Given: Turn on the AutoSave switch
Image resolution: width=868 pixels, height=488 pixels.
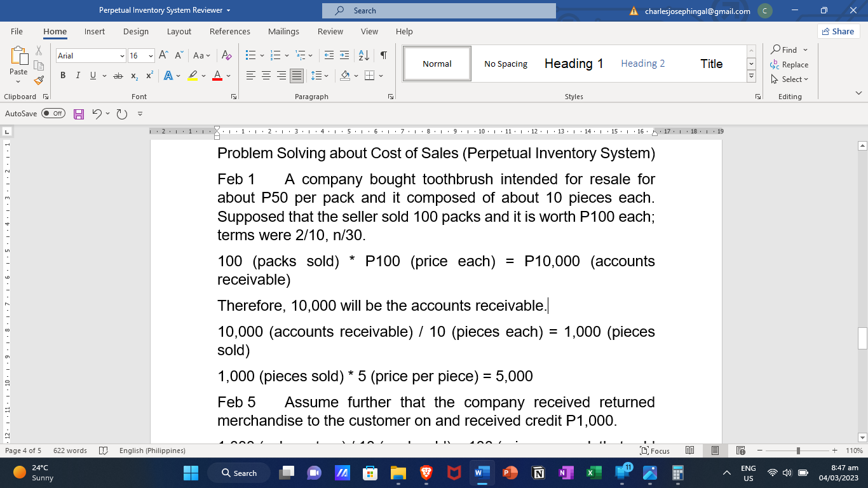Looking at the screenshot, I should 53,114.
